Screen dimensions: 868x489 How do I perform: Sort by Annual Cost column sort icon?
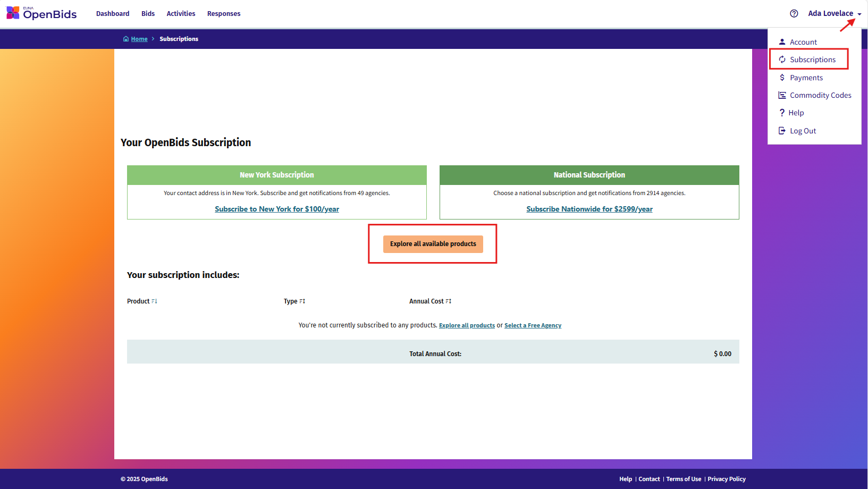click(448, 301)
